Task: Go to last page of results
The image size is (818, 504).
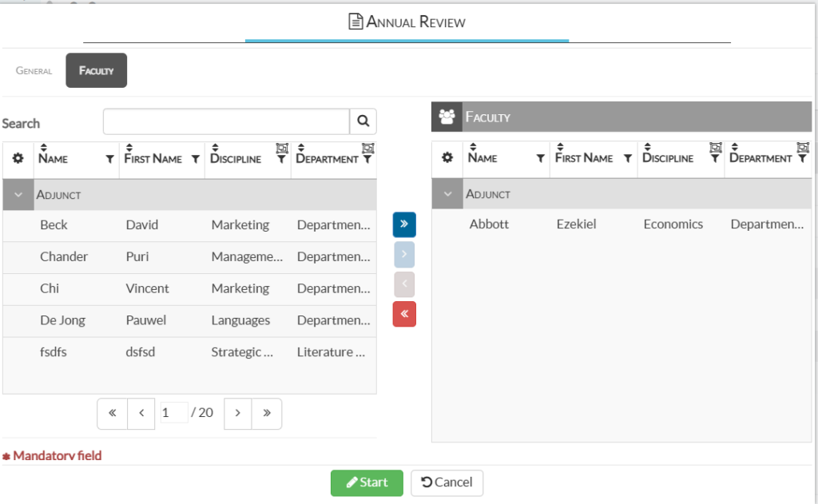Action: click(x=267, y=413)
